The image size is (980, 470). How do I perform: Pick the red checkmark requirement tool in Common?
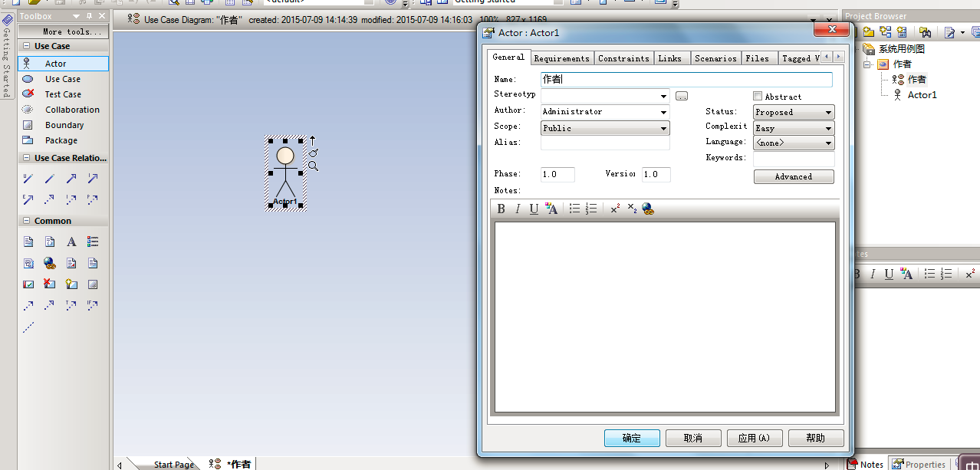[x=28, y=284]
